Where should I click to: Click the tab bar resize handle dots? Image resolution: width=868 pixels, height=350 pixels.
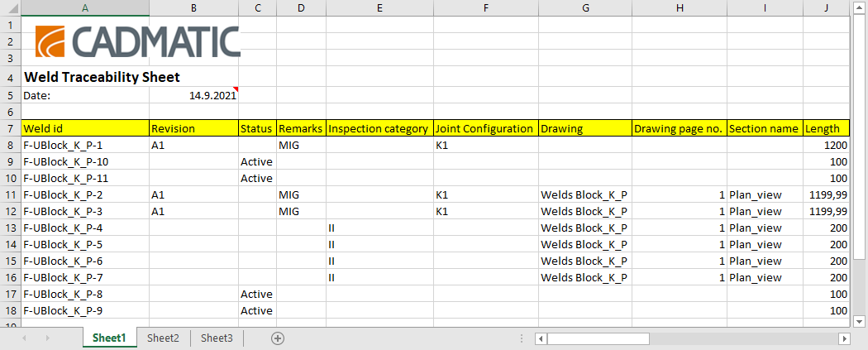(521, 338)
